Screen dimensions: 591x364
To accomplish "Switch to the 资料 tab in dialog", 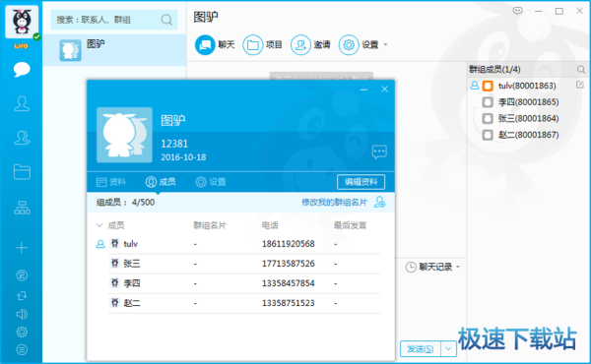I will coord(110,182).
